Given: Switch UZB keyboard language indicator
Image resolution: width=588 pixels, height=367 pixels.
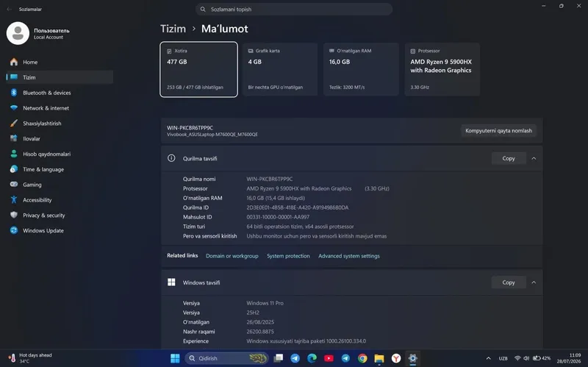Looking at the screenshot, I should [x=503, y=358].
